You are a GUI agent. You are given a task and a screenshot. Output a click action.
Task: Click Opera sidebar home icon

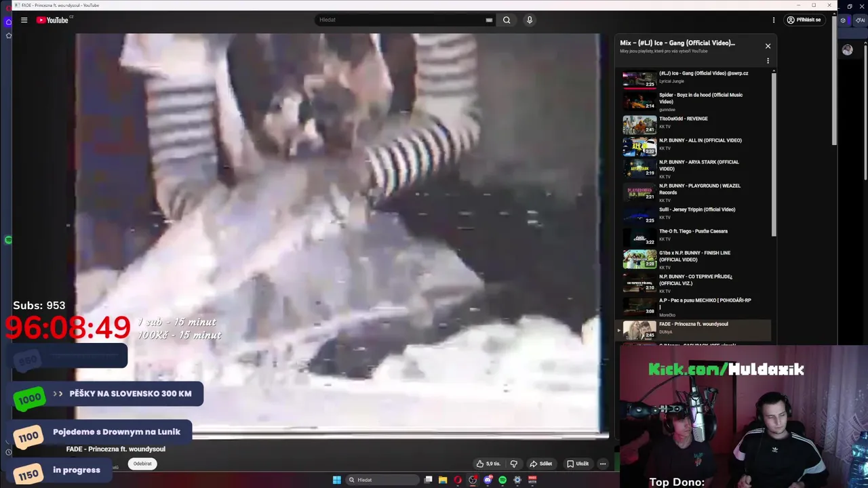8,22
